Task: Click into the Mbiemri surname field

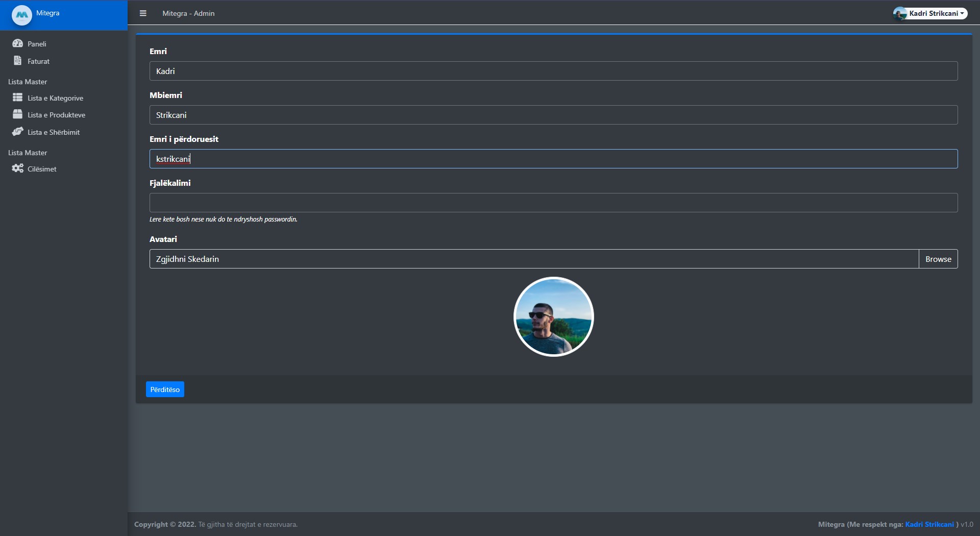Action: [x=553, y=115]
